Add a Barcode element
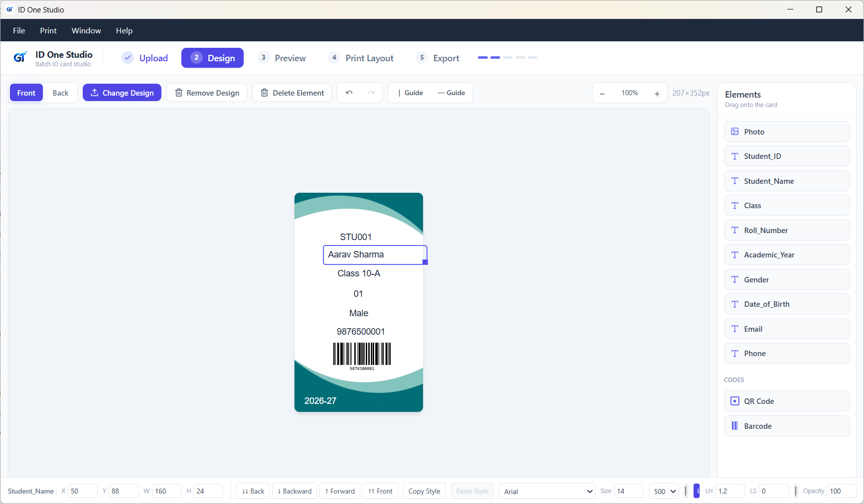This screenshot has height=504, width=864. click(787, 426)
